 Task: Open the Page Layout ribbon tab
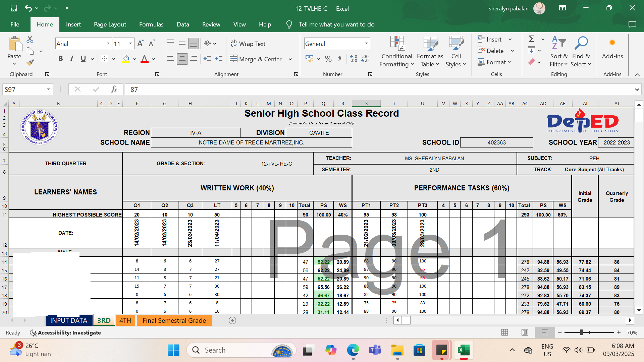click(x=110, y=24)
